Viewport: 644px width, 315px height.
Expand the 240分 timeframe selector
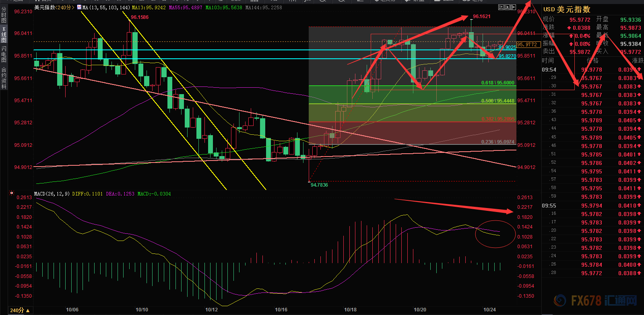pyautogui.click(x=19, y=310)
